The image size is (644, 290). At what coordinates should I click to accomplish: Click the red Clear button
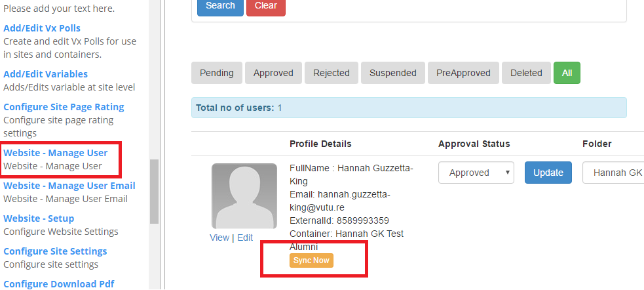point(266,6)
